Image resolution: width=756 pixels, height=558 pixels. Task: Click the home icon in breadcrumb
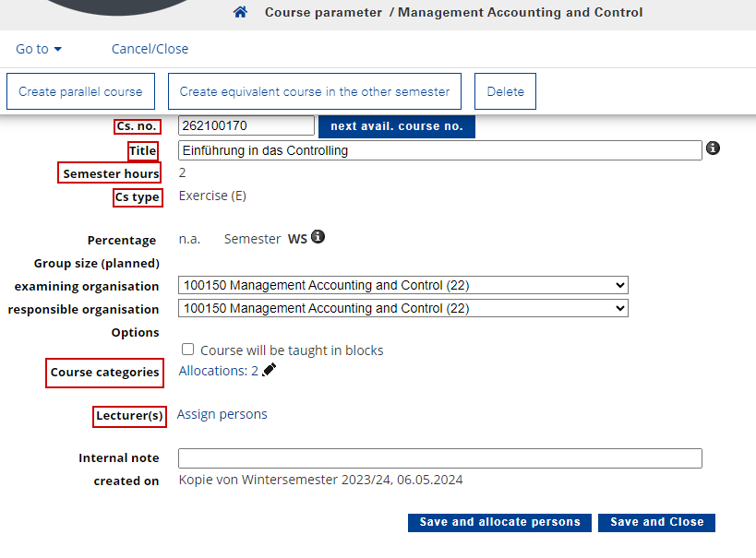[x=240, y=12]
